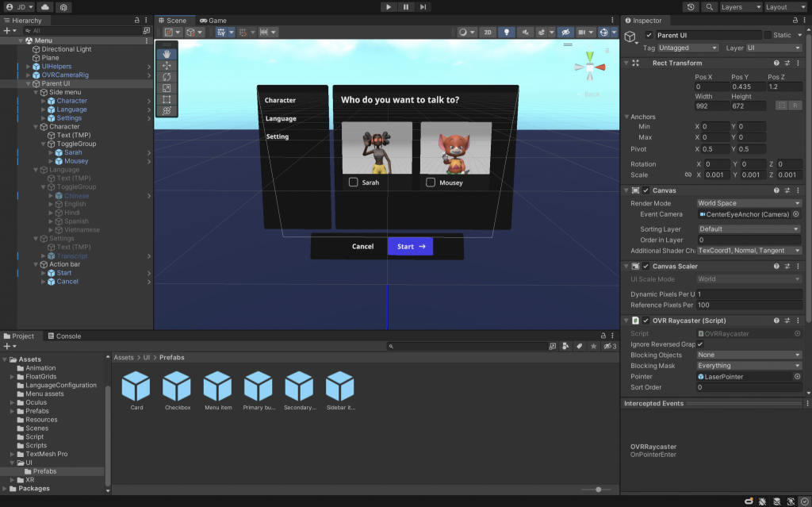The image size is (812, 507).
Task: Open the Layers dropdown in top toolbar
Action: coord(738,7)
